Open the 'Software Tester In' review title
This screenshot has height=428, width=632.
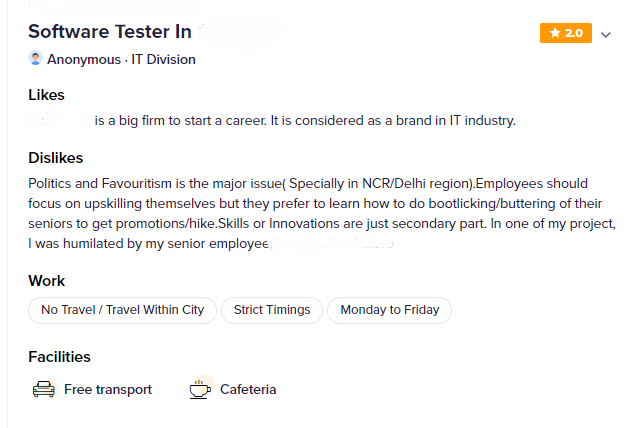(x=110, y=32)
